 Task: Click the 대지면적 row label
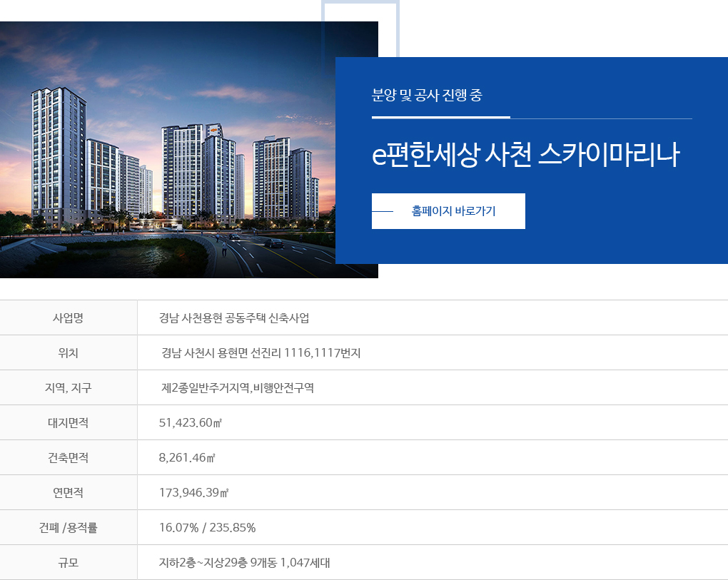click(69, 423)
